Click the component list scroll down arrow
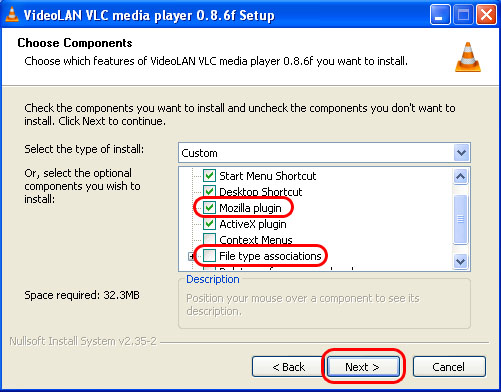 point(460,261)
